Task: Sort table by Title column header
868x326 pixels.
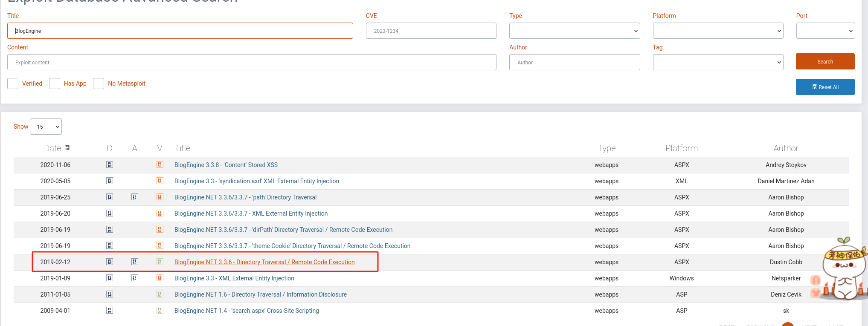Action: [183, 148]
